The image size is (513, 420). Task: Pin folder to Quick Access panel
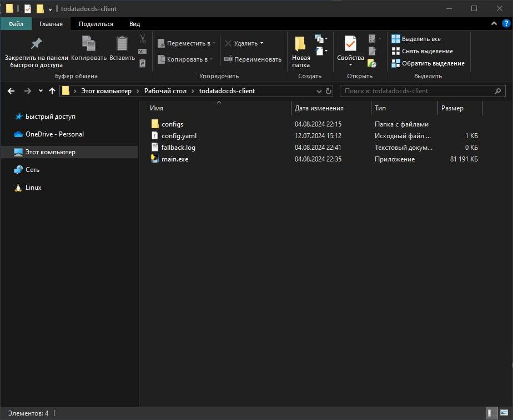coord(36,52)
